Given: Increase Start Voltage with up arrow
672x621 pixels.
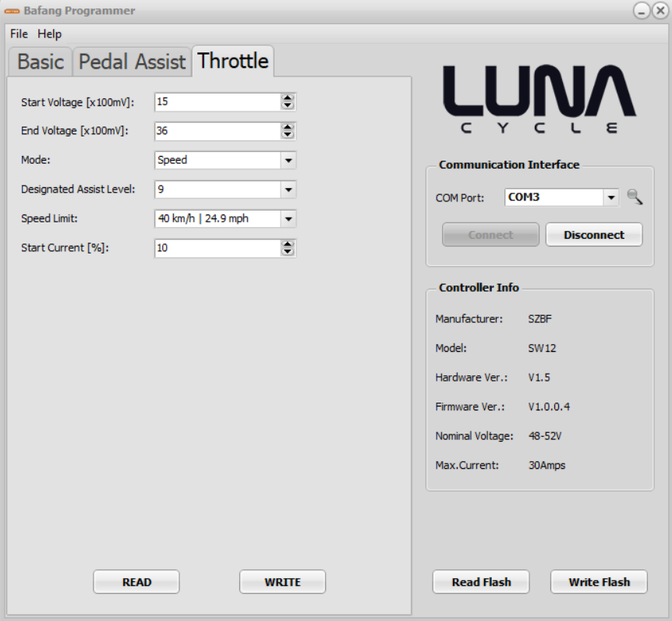Looking at the screenshot, I should coord(288,98).
